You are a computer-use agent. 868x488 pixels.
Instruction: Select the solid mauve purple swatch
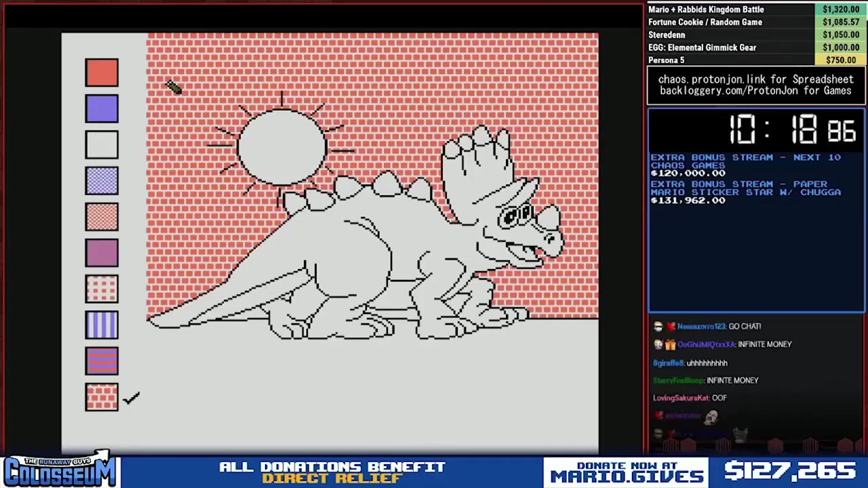102,253
